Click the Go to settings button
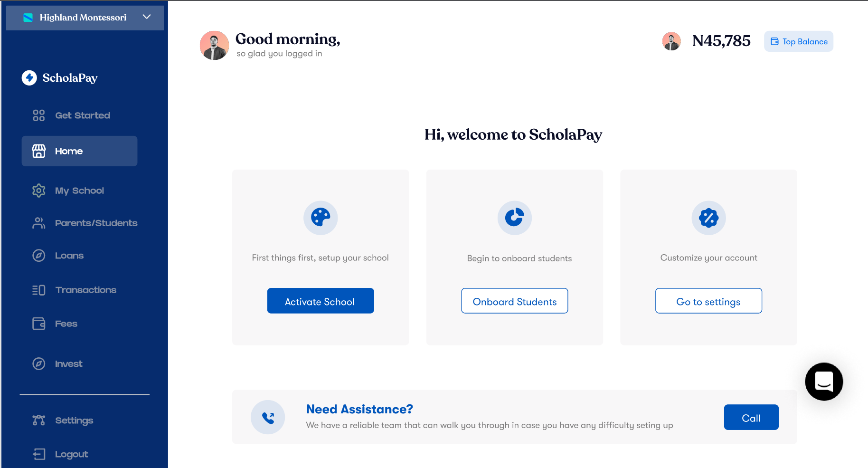This screenshot has height=468, width=868. [x=708, y=301]
